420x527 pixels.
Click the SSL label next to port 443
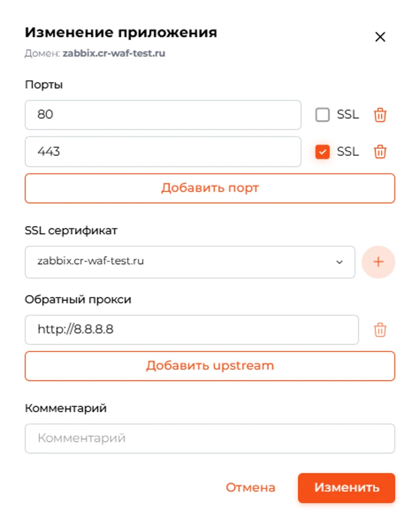click(348, 152)
